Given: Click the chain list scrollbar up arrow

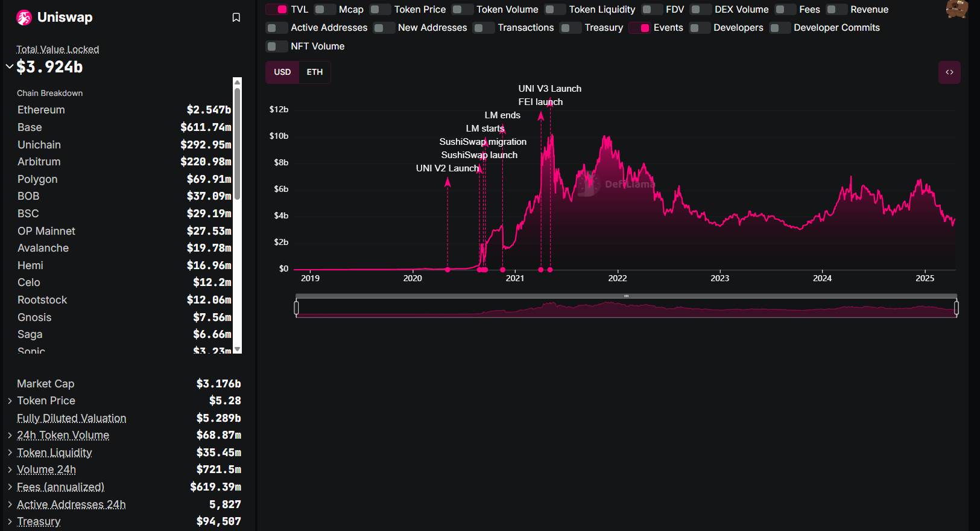Looking at the screenshot, I should pyautogui.click(x=237, y=81).
